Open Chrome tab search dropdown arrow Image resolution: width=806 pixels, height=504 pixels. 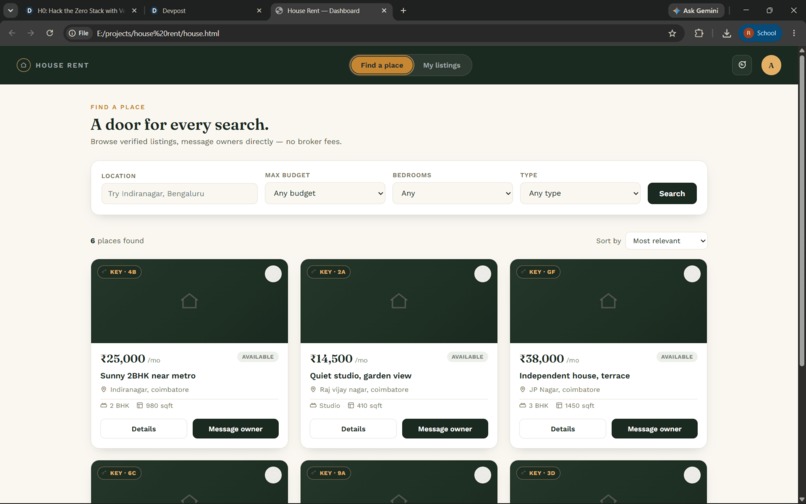point(10,10)
